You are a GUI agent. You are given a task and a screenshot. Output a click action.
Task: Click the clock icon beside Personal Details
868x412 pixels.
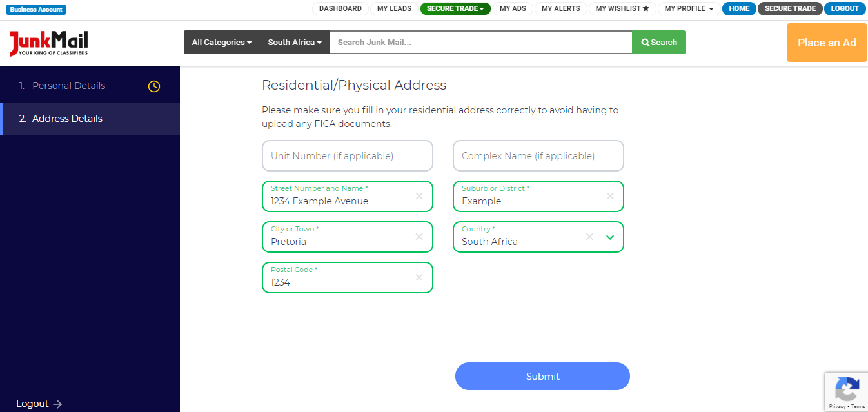pos(154,86)
